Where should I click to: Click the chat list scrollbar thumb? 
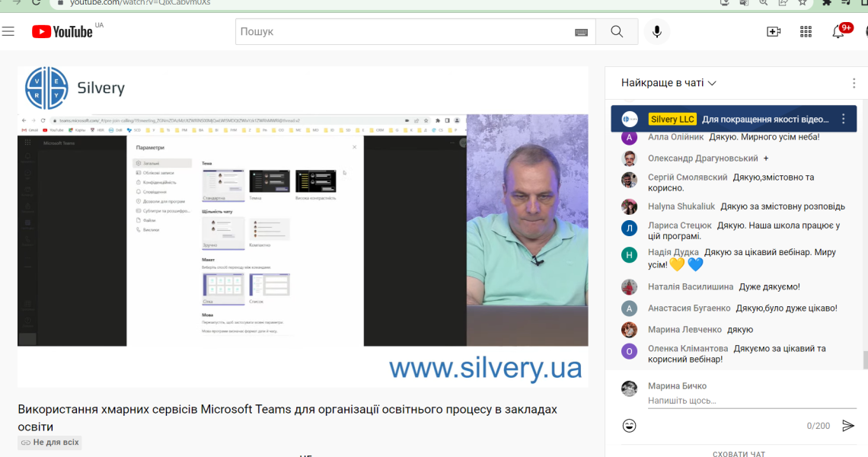click(x=865, y=360)
